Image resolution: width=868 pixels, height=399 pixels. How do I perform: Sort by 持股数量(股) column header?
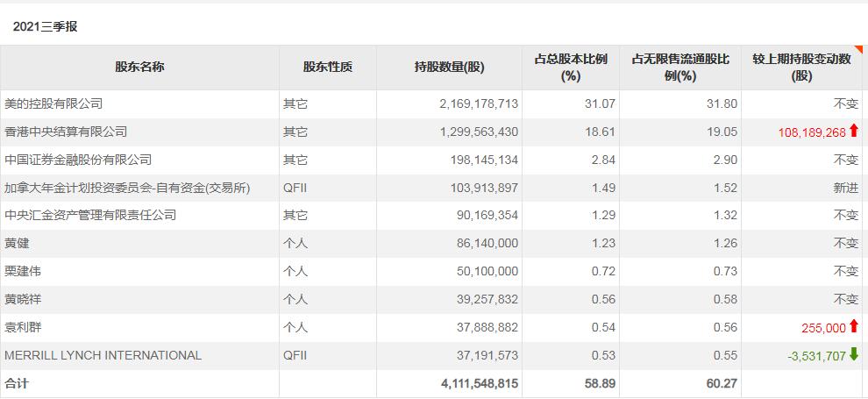coord(449,67)
